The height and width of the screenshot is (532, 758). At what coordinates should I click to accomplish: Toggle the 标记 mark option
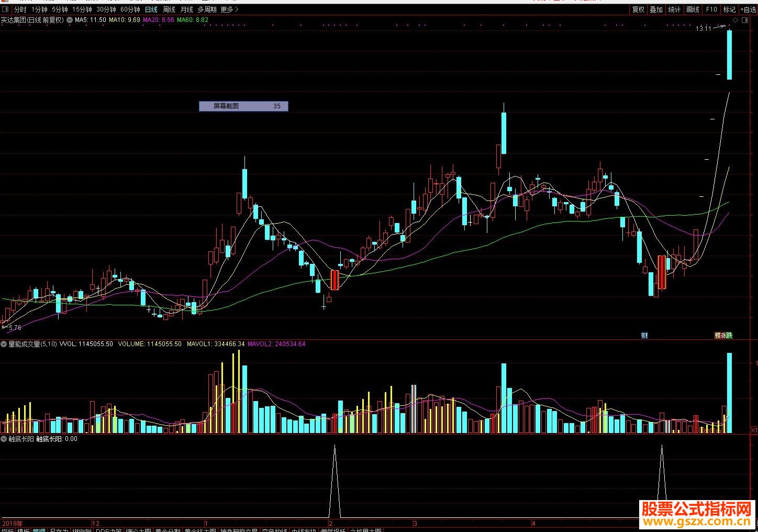click(729, 9)
